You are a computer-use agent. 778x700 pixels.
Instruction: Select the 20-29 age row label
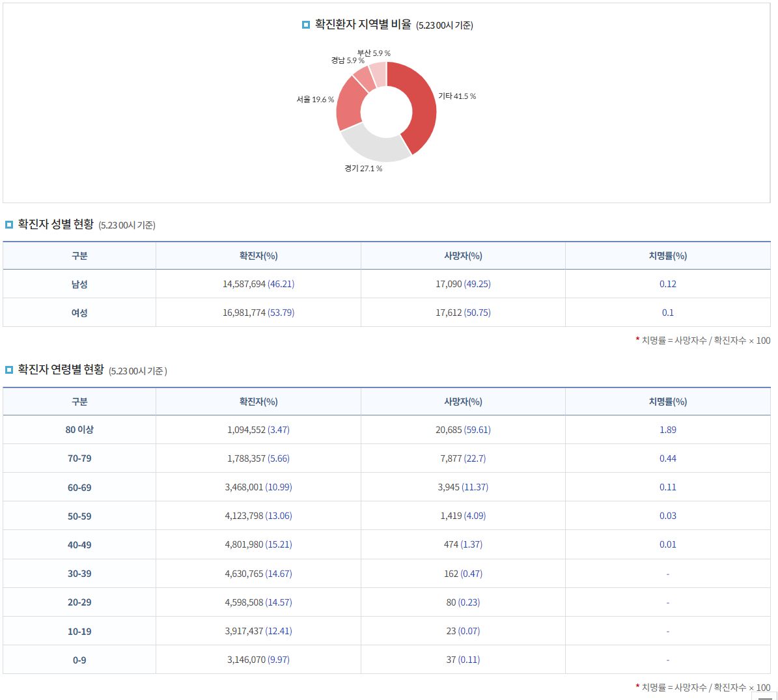click(x=79, y=603)
